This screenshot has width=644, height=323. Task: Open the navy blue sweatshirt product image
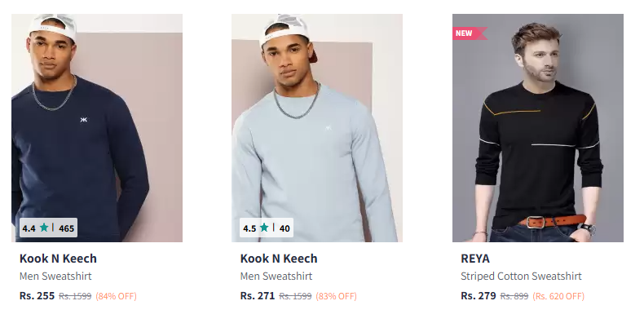click(x=97, y=128)
